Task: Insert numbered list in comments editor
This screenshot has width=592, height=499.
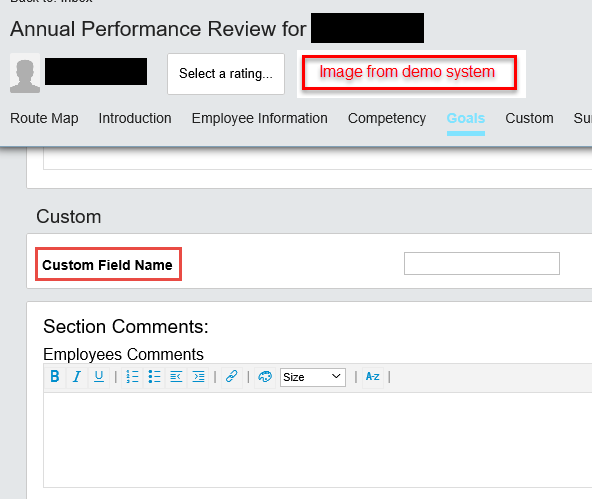Action: 133,377
